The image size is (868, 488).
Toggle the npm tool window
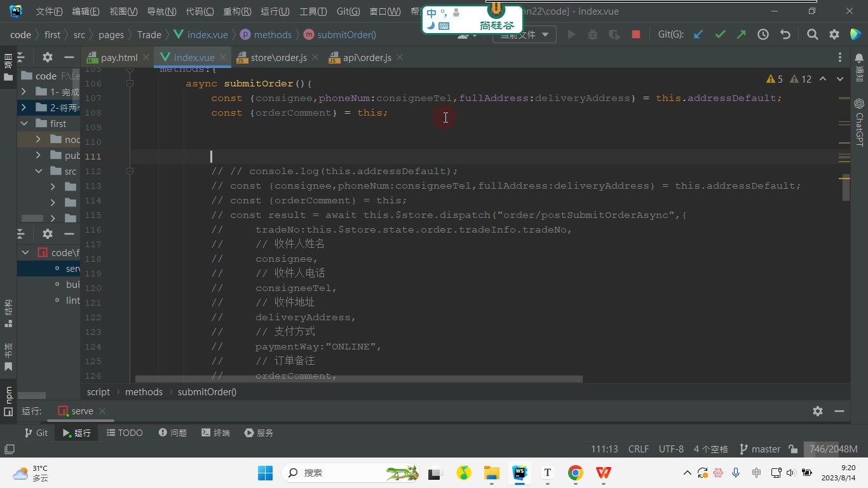click(8, 400)
